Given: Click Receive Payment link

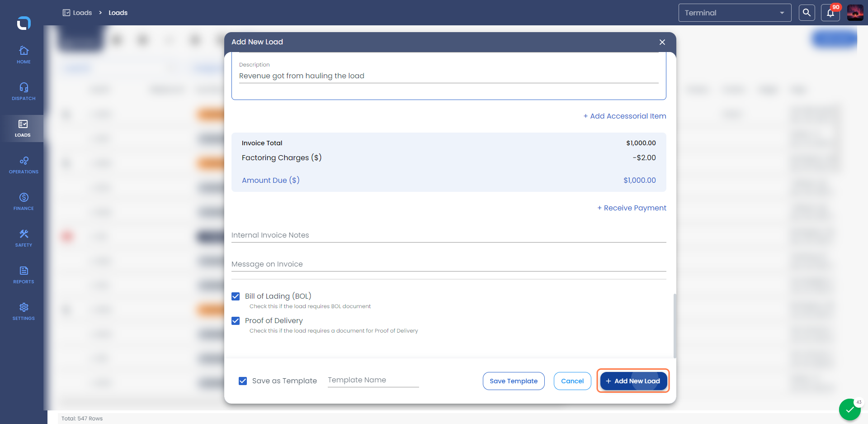Looking at the screenshot, I should pyautogui.click(x=632, y=208).
